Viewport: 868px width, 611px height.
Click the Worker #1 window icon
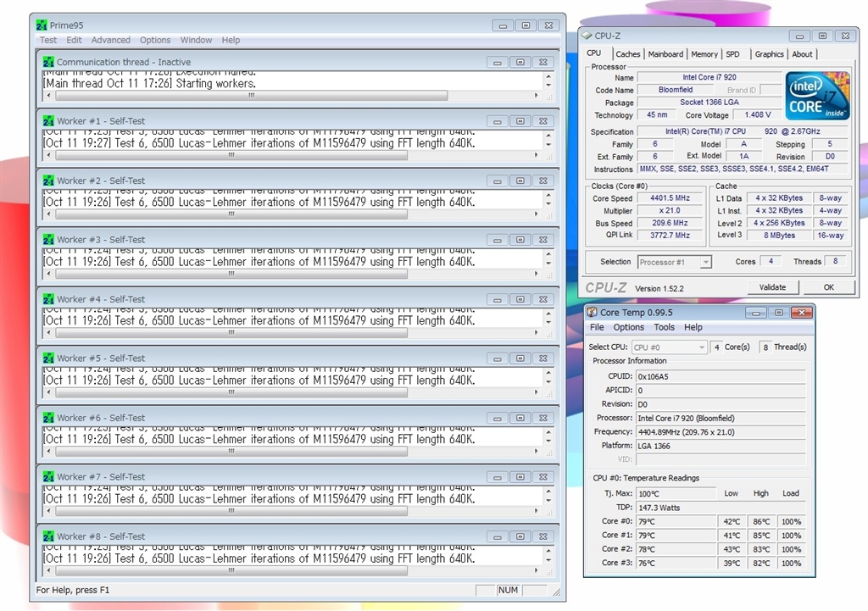point(48,121)
